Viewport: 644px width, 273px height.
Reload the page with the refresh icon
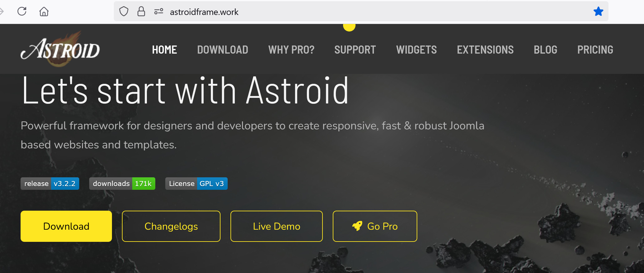[x=22, y=12]
